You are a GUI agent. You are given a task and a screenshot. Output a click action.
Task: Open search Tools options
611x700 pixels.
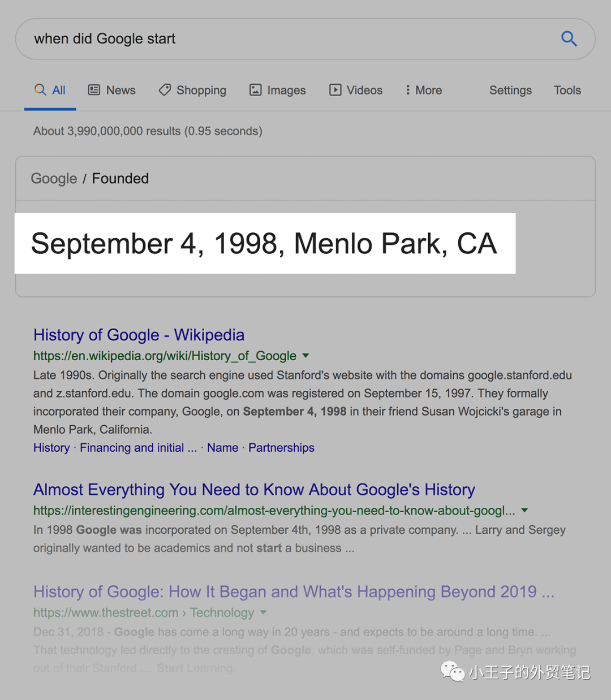567,90
